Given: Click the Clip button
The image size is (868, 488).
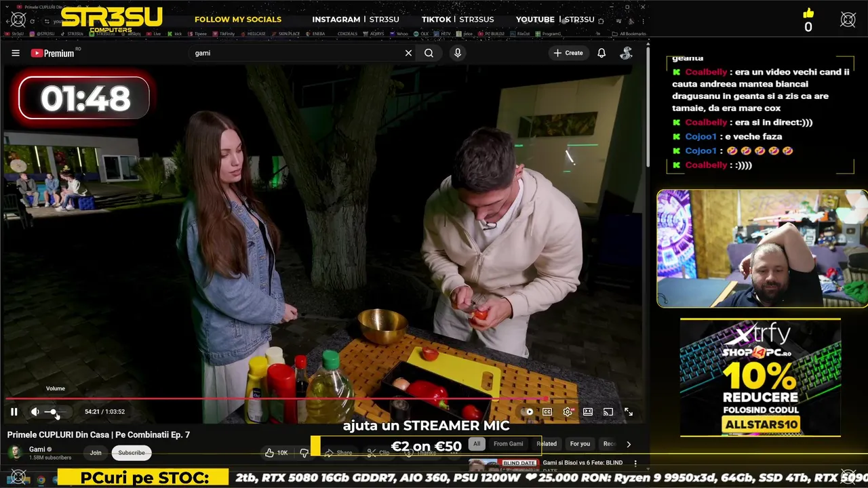Looking at the screenshot, I should 378,453.
